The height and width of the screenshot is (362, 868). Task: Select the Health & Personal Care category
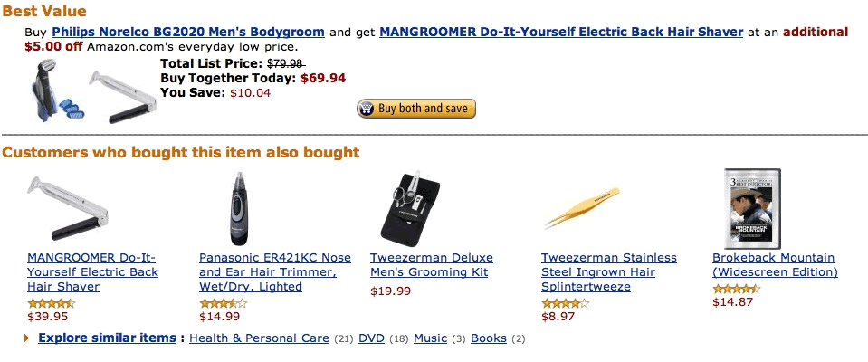point(259,338)
